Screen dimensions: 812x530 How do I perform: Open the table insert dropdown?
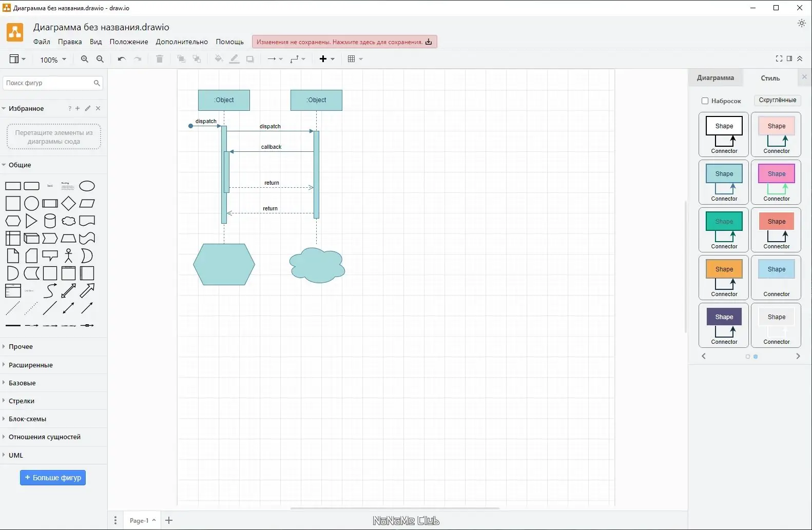point(355,59)
